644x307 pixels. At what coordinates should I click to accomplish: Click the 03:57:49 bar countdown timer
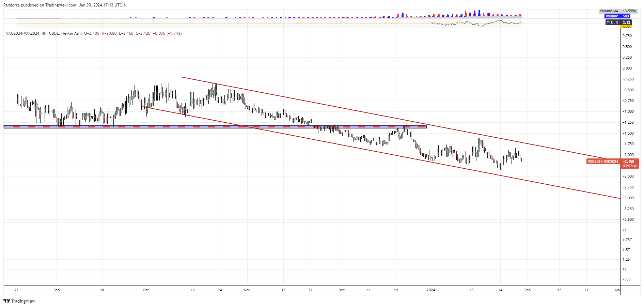[x=630, y=166]
